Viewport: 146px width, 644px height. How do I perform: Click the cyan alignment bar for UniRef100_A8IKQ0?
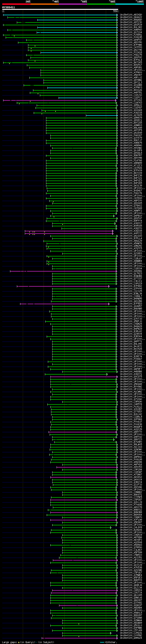[x=60, y=15]
